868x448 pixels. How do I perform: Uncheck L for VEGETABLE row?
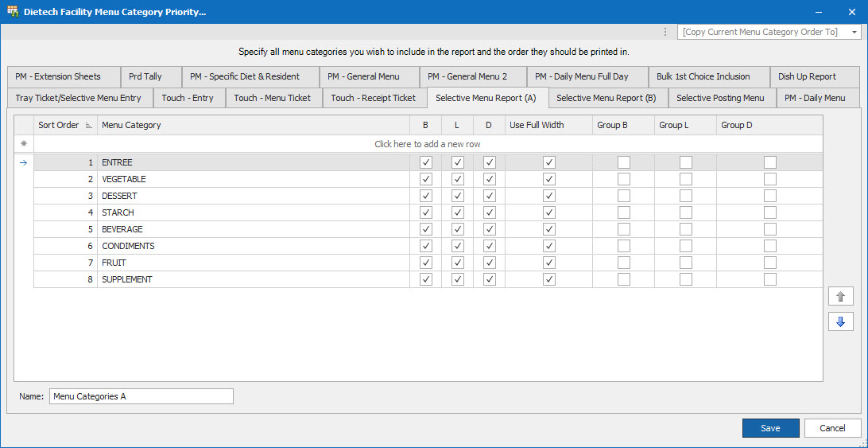tap(457, 179)
